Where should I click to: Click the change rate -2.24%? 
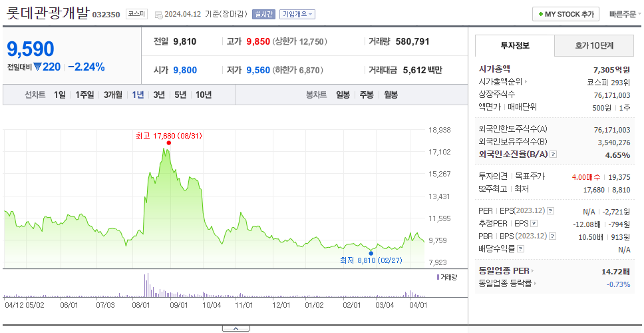(x=86, y=67)
